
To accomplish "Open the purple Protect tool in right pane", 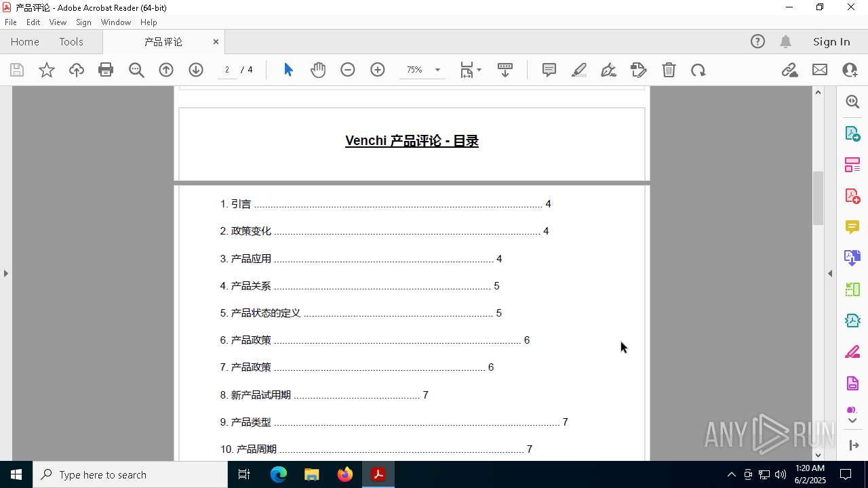I will click(852, 384).
